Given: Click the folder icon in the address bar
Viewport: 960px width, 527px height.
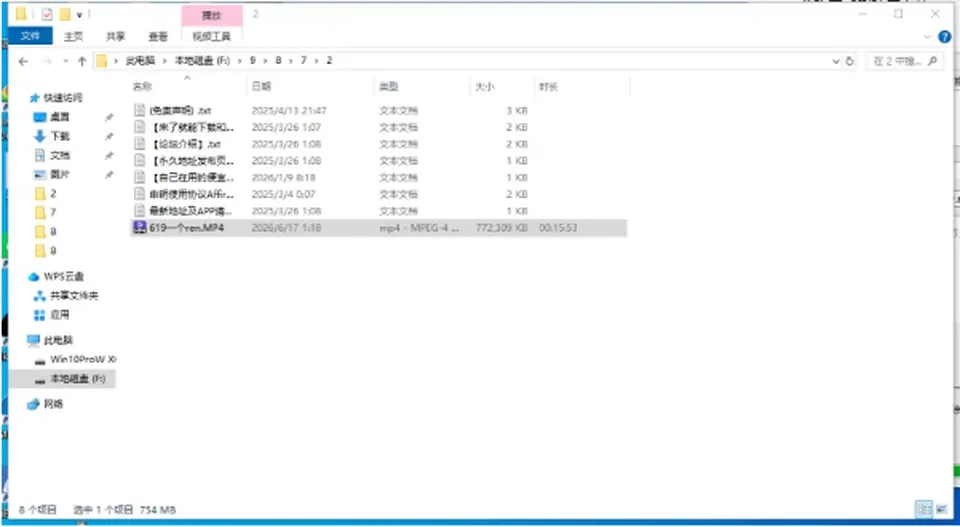Looking at the screenshot, I should pos(102,61).
